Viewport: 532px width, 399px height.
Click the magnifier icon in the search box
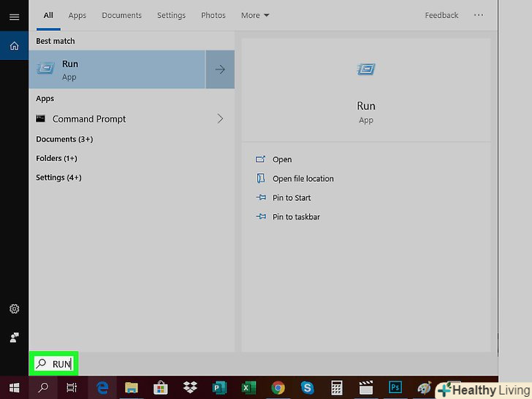pyautogui.click(x=41, y=364)
